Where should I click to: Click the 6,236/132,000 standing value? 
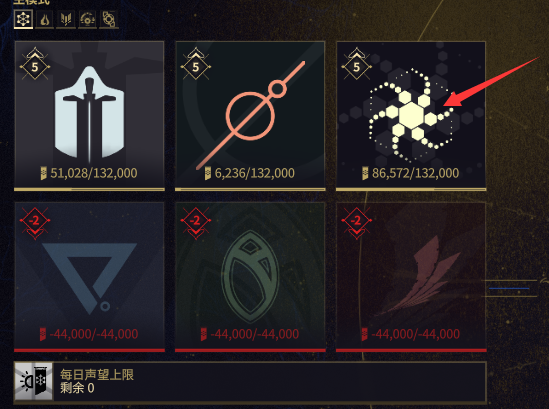pos(255,173)
